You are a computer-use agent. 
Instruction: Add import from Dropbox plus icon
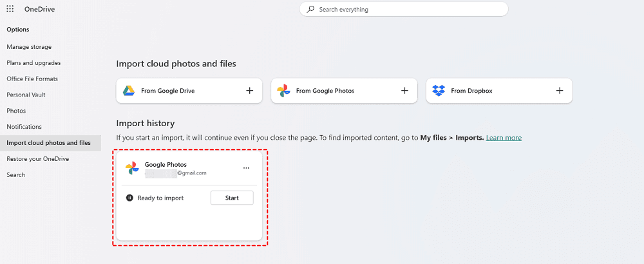[x=560, y=91]
